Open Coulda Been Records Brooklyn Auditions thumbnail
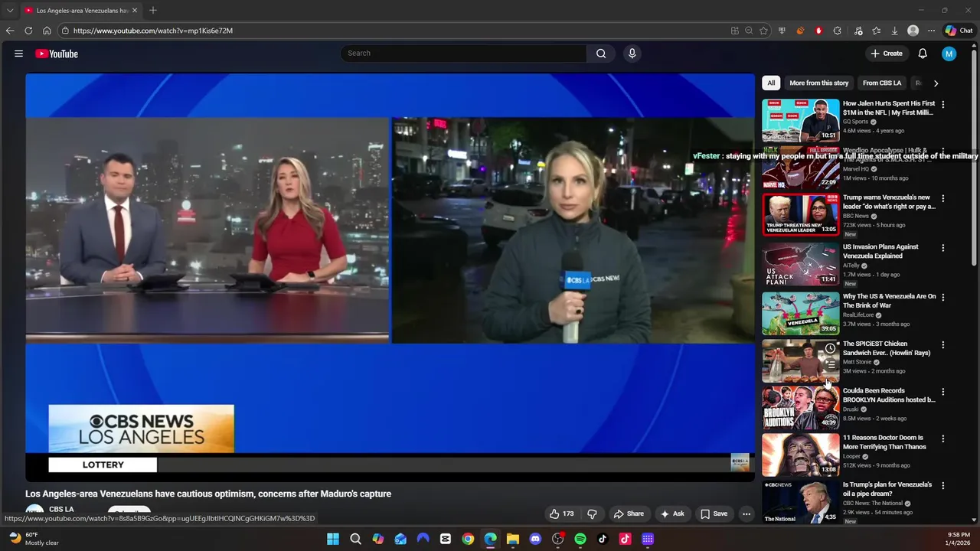This screenshot has width=980, height=551. [801, 407]
